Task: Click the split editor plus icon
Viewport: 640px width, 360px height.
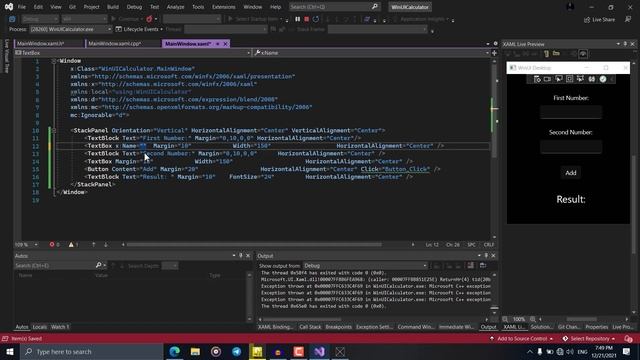Action: 494,53
